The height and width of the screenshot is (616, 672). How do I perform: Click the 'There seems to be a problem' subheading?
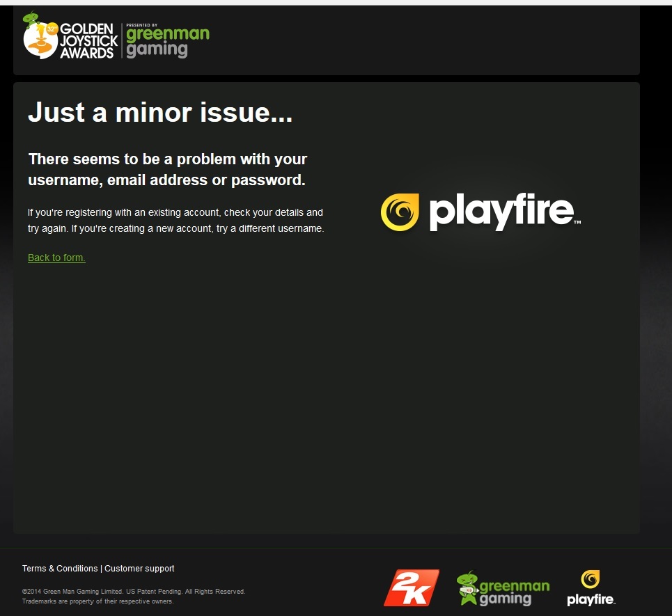[168, 170]
